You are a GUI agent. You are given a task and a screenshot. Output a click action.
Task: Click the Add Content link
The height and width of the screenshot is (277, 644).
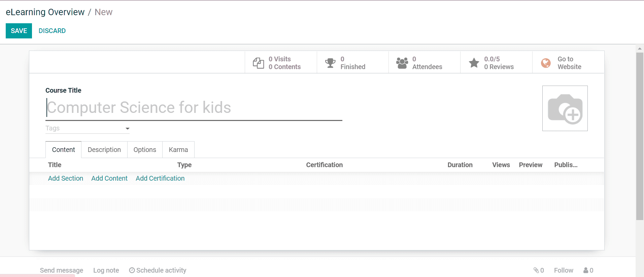109,178
